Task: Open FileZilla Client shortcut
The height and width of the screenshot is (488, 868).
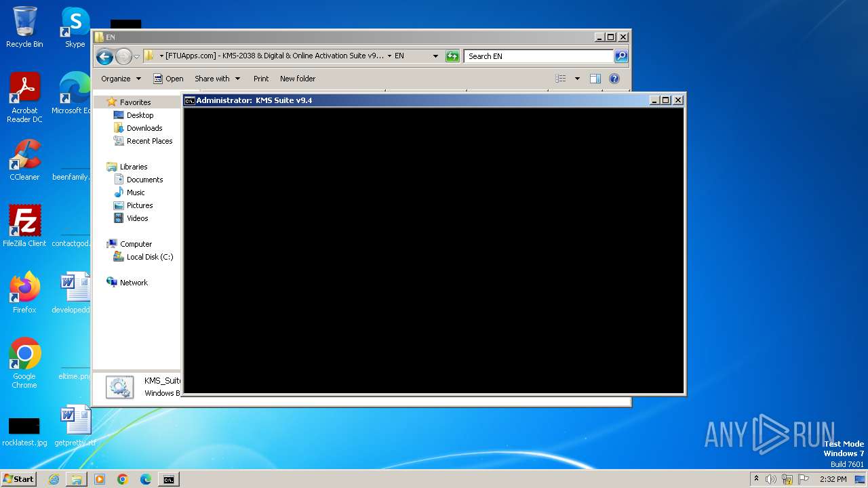Action: tap(24, 226)
